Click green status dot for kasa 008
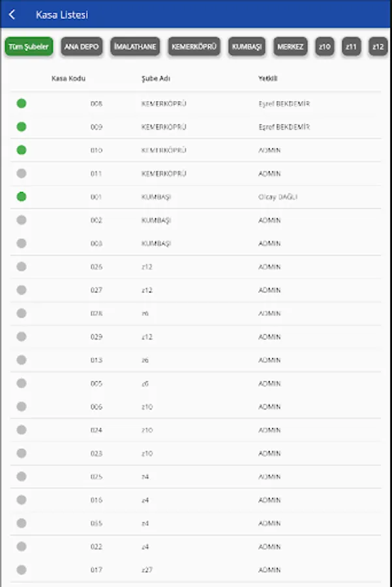The width and height of the screenshot is (392, 587). [x=22, y=103]
